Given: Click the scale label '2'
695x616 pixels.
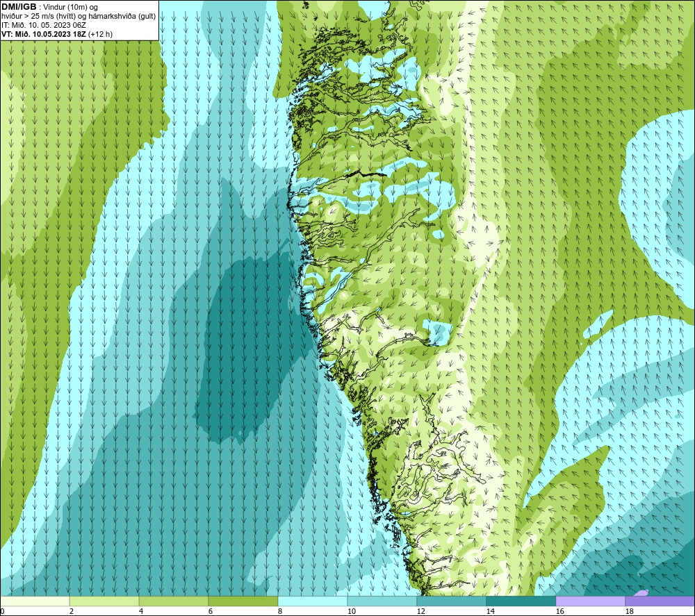Looking at the screenshot, I should (x=72, y=612).
